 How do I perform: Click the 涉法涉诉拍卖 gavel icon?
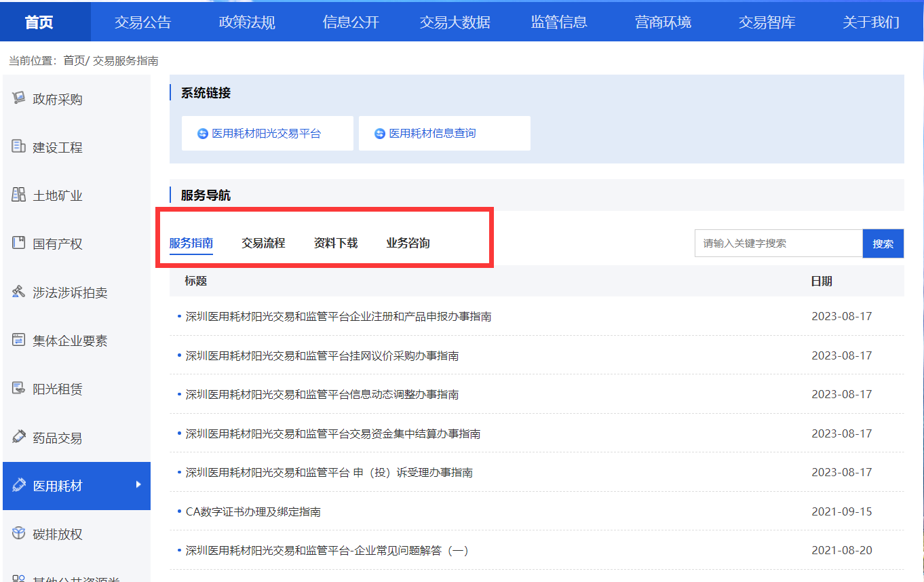[x=19, y=292]
